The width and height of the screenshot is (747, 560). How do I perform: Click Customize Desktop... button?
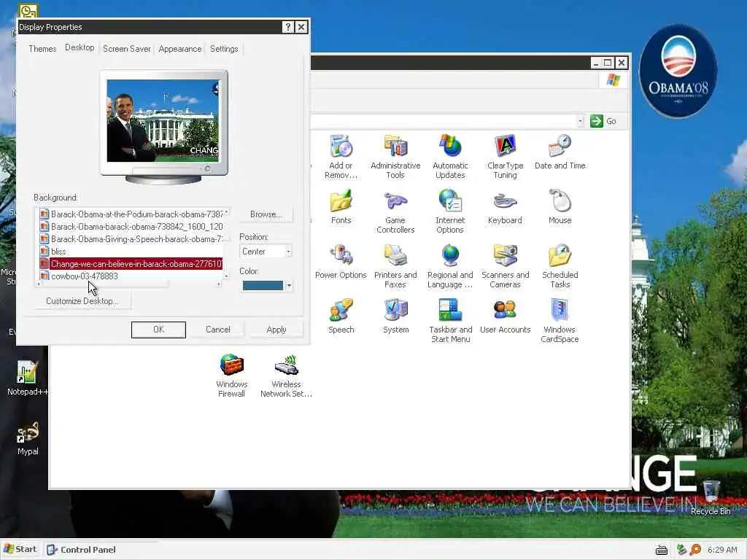(x=82, y=301)
